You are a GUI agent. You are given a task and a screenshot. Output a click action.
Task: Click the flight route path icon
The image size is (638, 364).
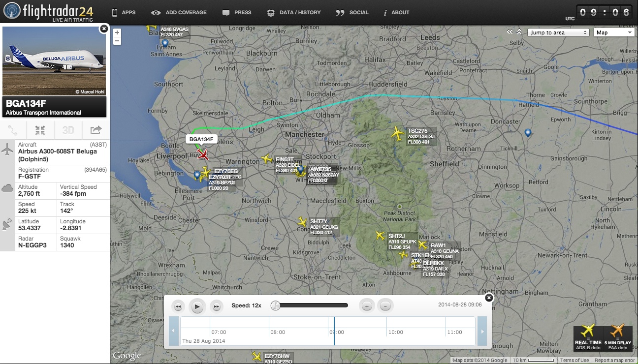tap(13, 130)
